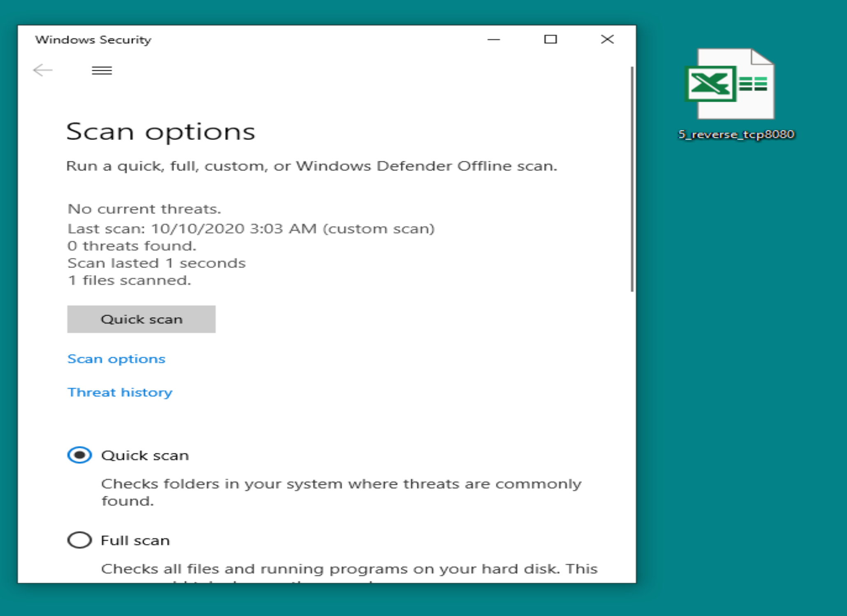Click the vertical scrollbar thumb
Image resolution: width=847 pixels, height=616 pixels.
click(x=632, y=179)
